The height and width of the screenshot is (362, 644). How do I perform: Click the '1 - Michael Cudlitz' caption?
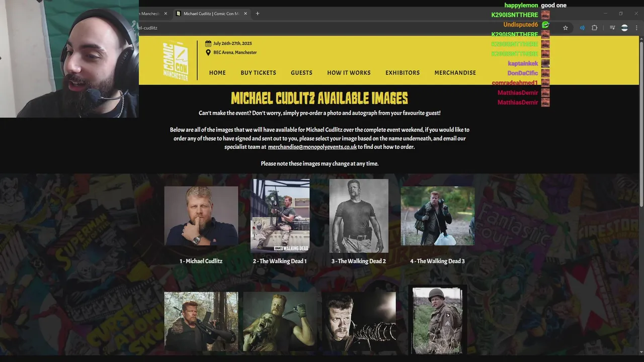pos(201,261)
